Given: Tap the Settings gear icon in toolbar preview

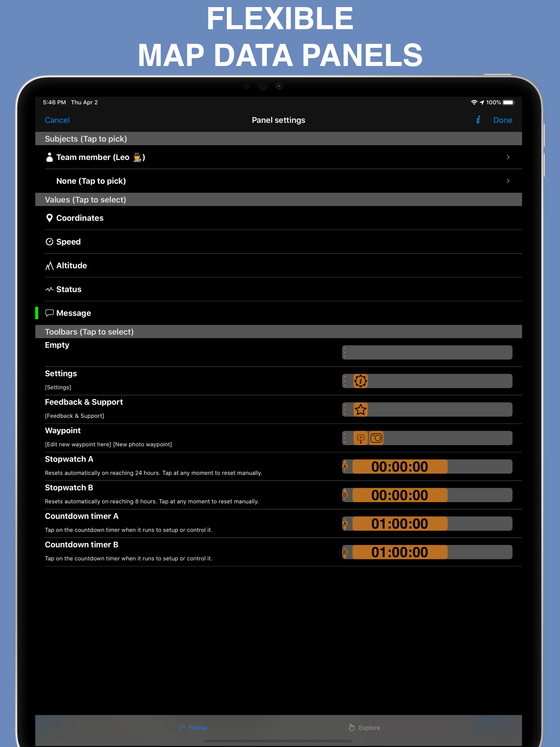Looking at the screenshot, I should (360, 381).
